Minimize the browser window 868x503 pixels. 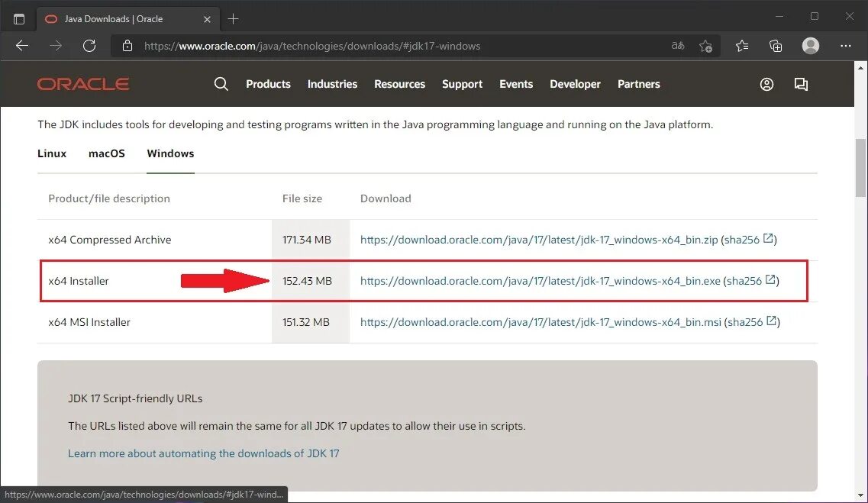pyautogui.click(x=779, y=17)
